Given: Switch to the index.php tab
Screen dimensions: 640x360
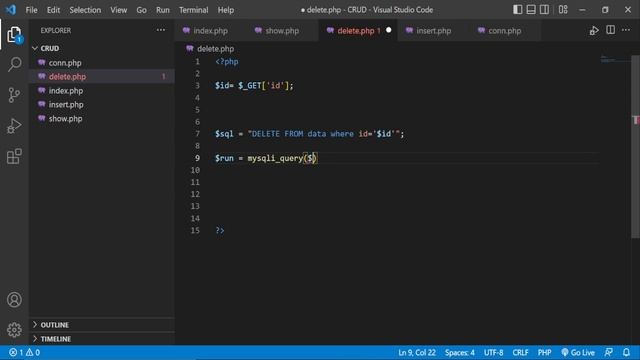Looking at the screenshot, I should coord(210,31).
